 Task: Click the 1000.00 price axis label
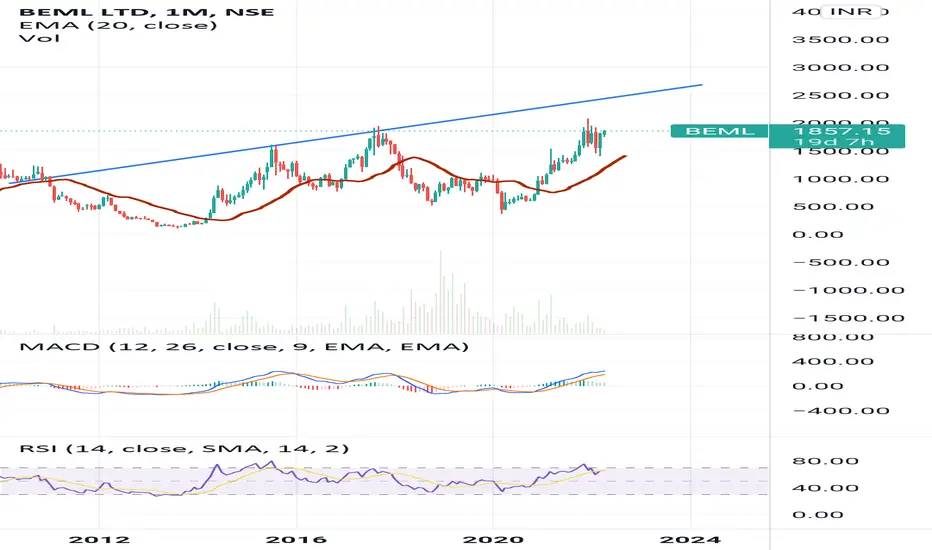(x=840, y=179)
